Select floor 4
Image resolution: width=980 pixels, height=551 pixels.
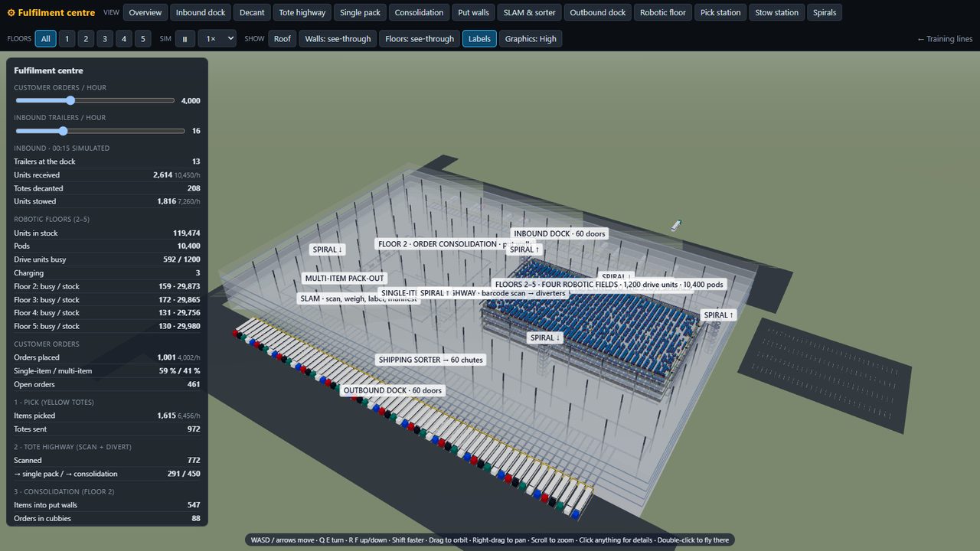point(124,38)
